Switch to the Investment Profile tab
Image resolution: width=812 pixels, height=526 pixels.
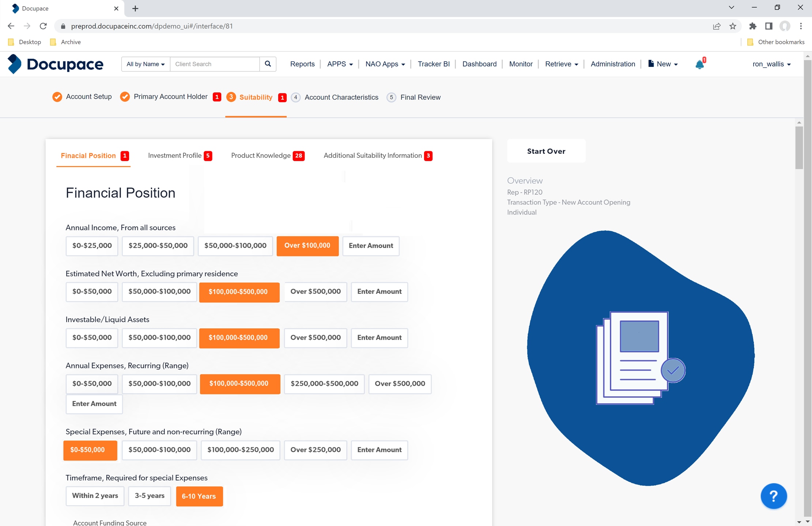(x=175, y=156)
